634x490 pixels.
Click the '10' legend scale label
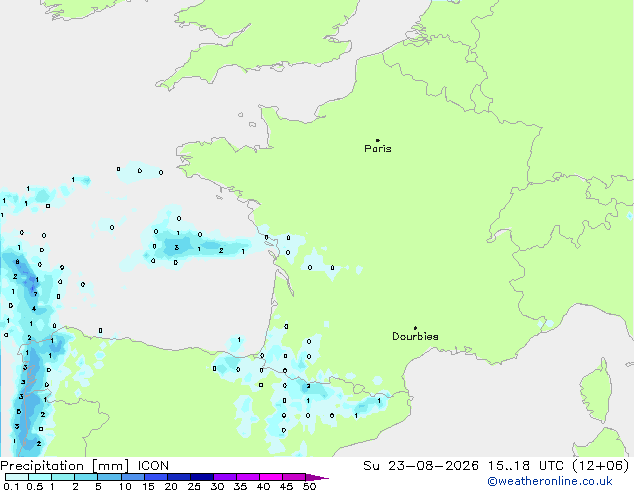click(x=125, y=486)
